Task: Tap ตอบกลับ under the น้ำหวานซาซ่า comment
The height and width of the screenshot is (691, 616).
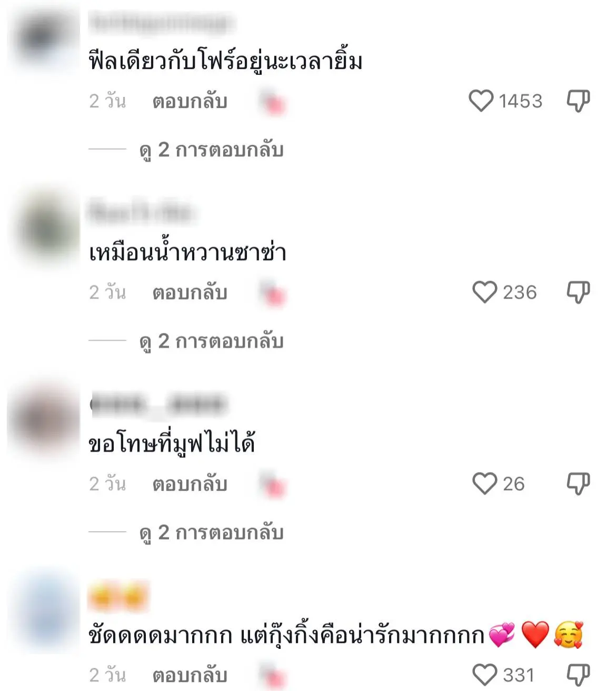Action: (x=190, y=292)
